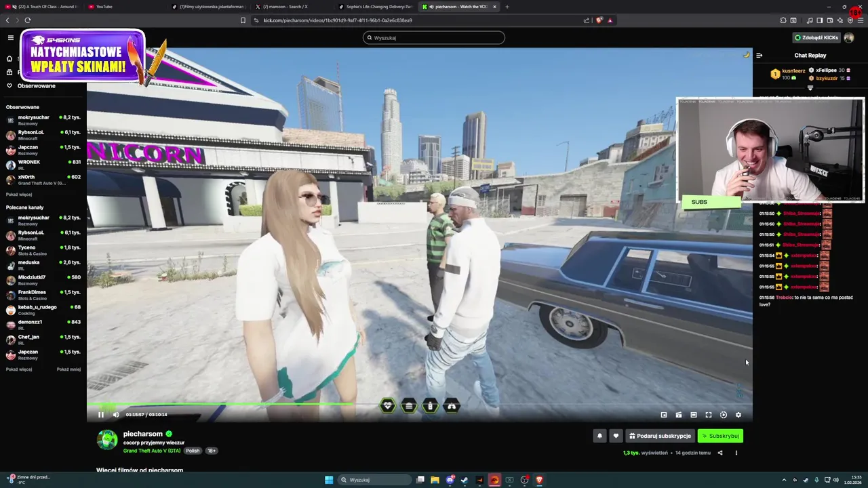Click Podaruj subskrypcje button
868x488 pixels.
[660, 436]
